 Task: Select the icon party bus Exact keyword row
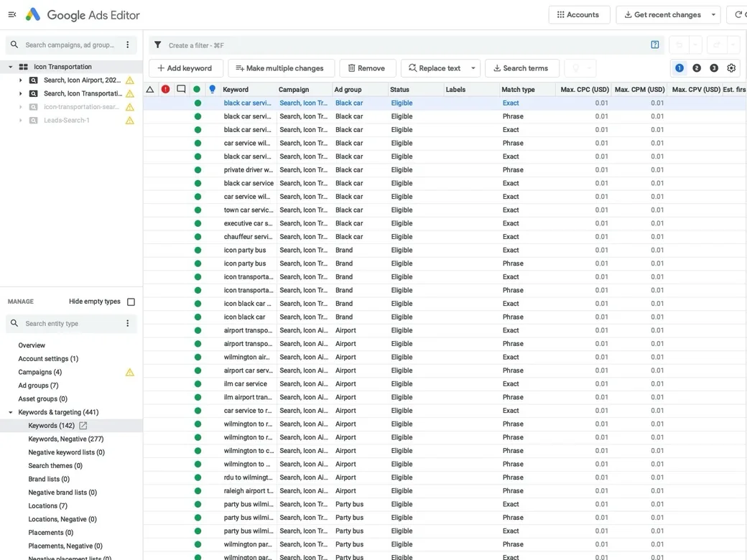(x=445, y=250)
